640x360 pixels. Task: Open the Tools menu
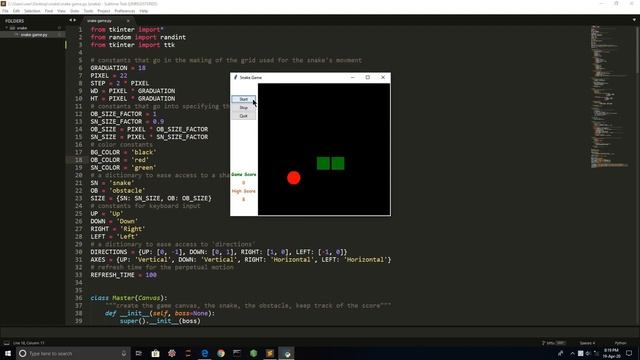(x=88, y=11)
